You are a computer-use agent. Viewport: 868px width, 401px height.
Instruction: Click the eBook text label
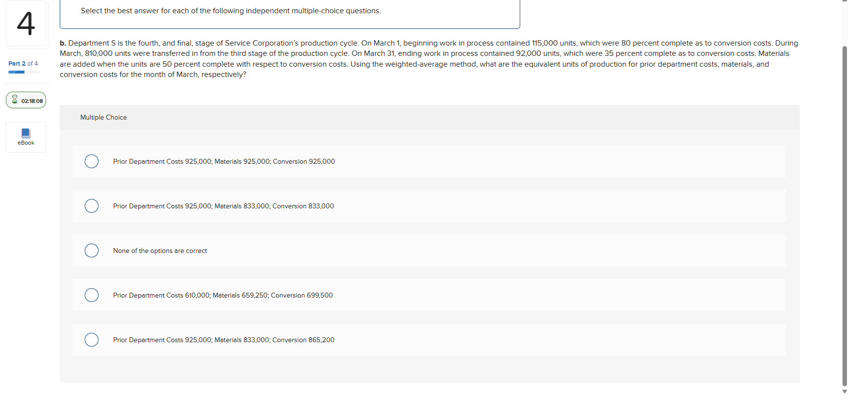click(x=26, y=143)
